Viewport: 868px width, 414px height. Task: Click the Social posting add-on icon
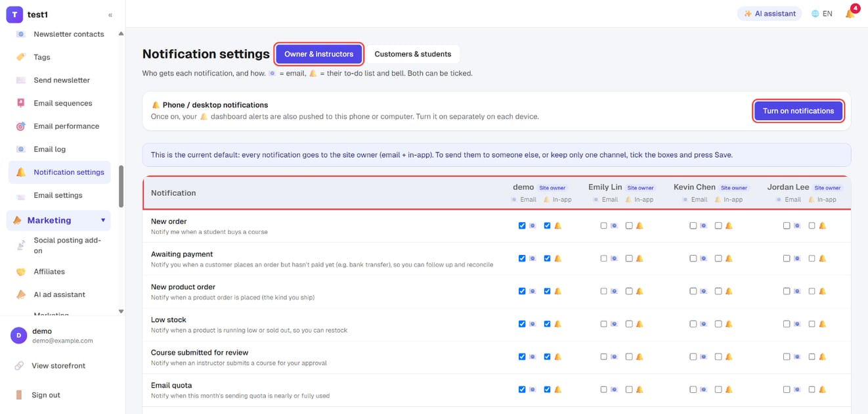tap(21, 245)
